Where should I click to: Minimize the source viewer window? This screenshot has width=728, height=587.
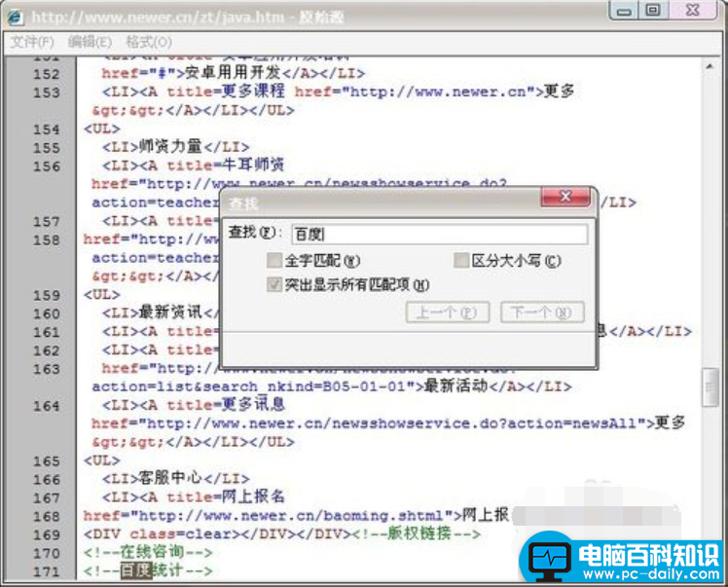point(625,10)
